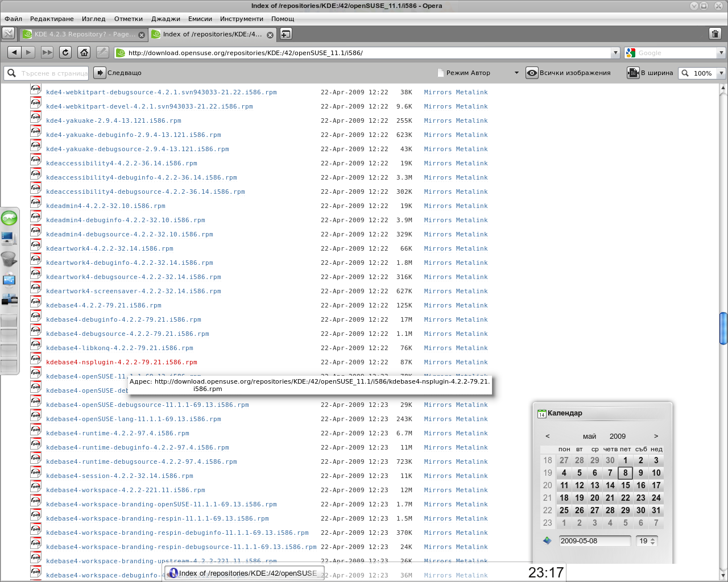Screen dimensions: 728x582
Task: Close the Index of /repositories tab
Action: 270,35
